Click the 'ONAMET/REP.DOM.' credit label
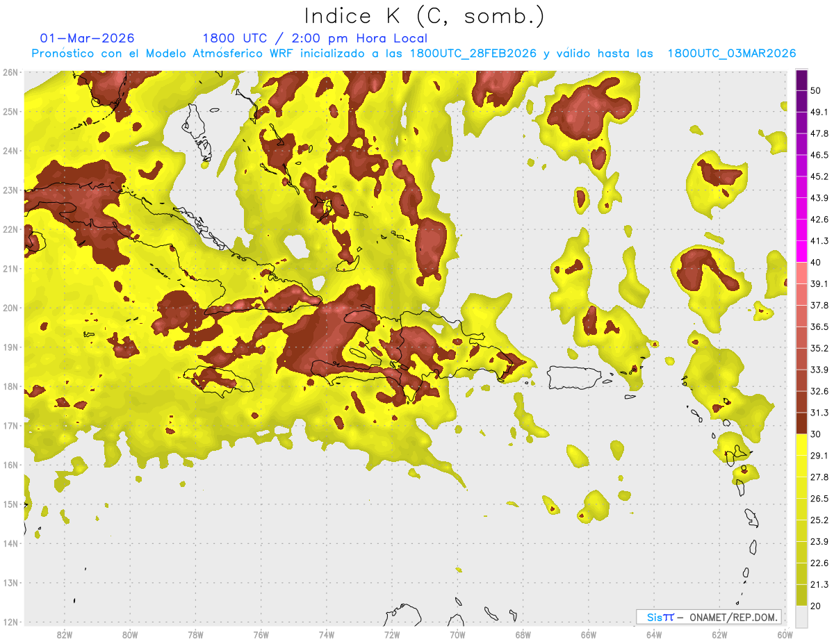Screen dimensions: 834x644 pos(733,617)
